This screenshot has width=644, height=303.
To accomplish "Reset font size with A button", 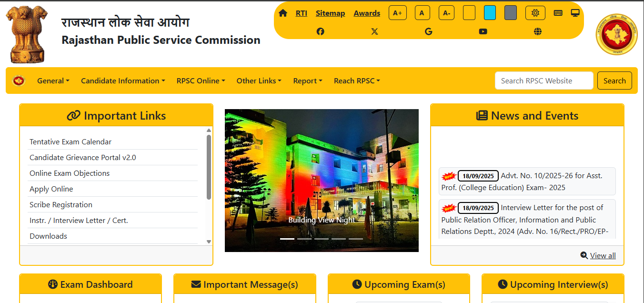I will click(x=422, y=13).
